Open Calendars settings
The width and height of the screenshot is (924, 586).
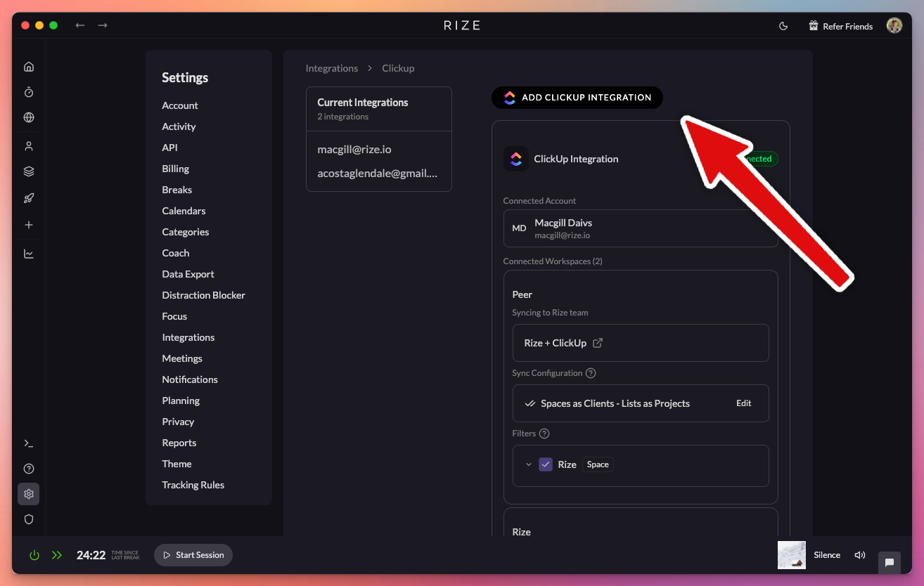coord(184,211)
